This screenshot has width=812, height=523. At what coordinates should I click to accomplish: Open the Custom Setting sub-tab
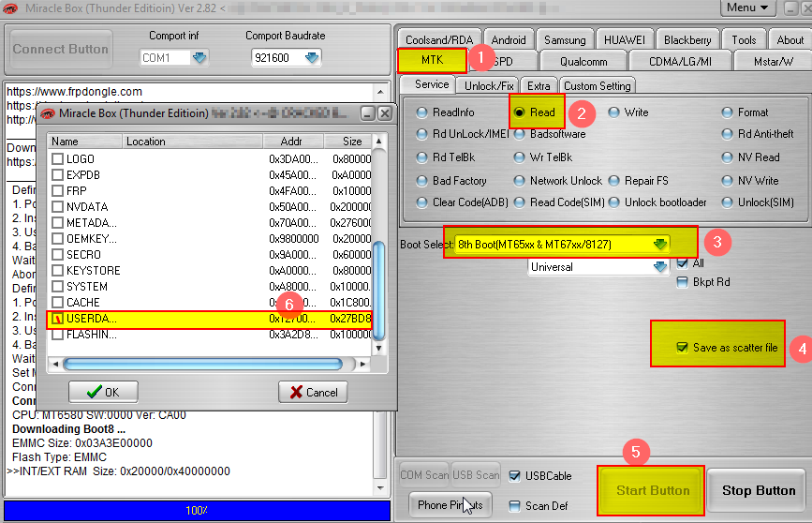(x=598, y=85)
